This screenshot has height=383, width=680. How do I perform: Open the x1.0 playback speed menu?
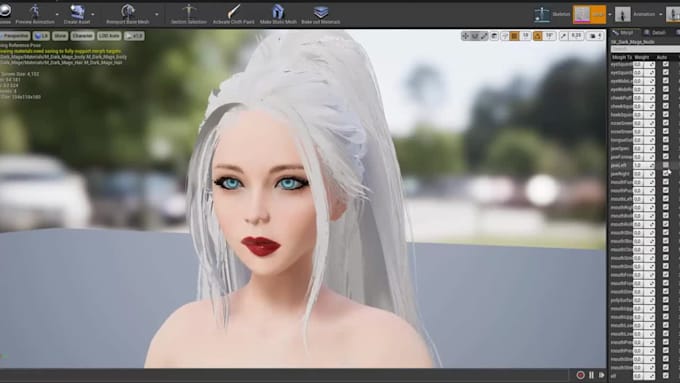(x=134, y=36)
